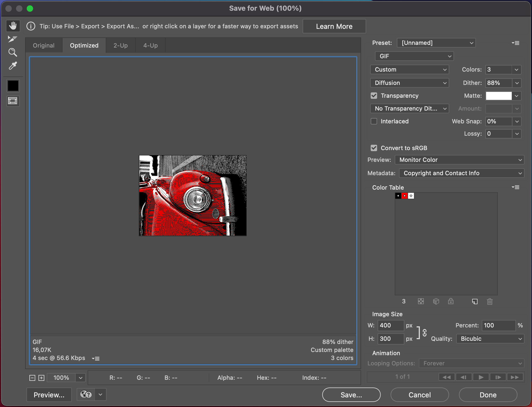This screenshot has height=407, width=532.
Task: Delete selected color with trash icon
Action: coord(490,302)
